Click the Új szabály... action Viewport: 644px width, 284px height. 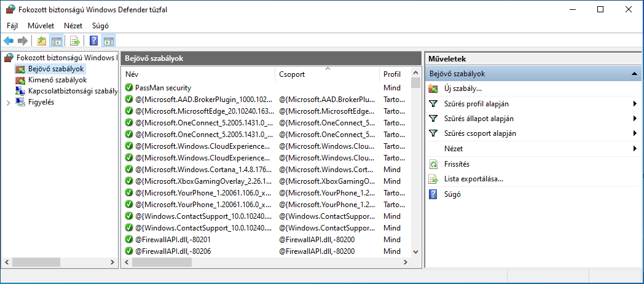click(463, 89)
